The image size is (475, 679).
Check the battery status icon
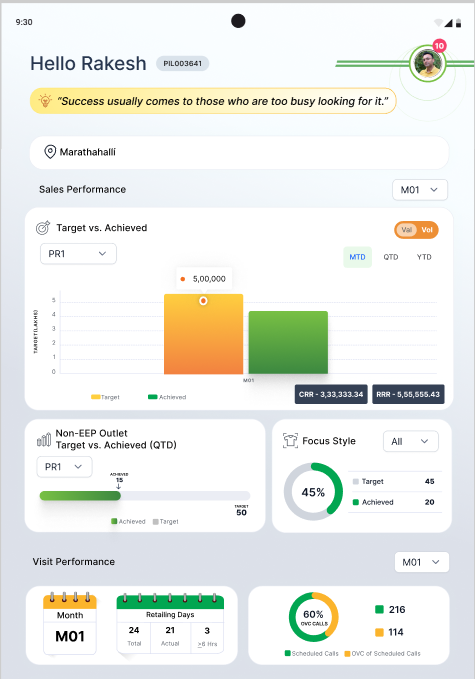click(459, 23)
